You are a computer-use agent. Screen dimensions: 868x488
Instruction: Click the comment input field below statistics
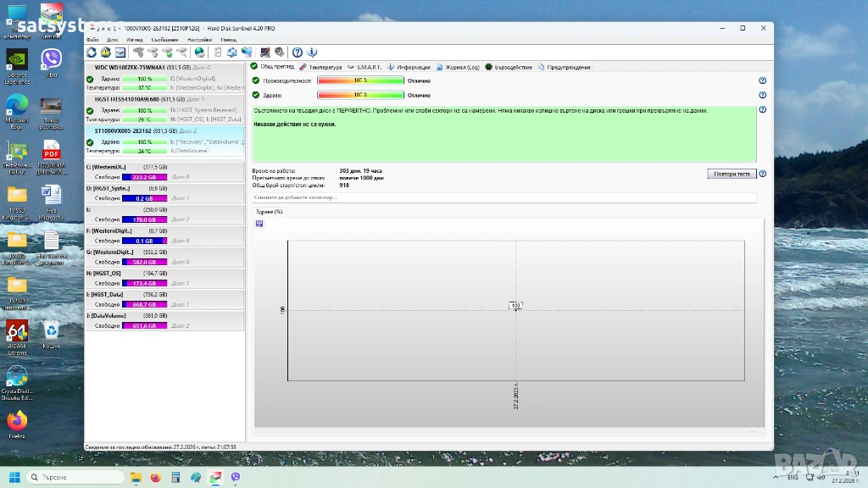(x=504, y=197)
